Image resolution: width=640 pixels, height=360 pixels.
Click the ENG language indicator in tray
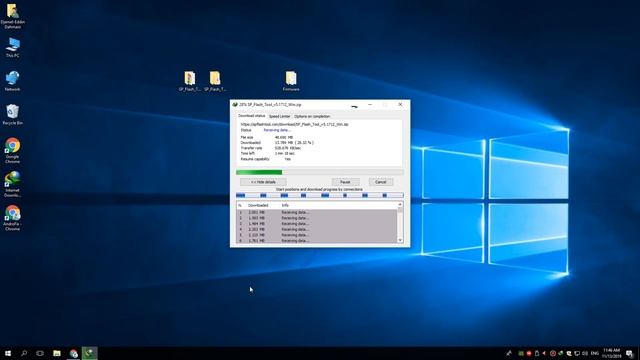point(595,353)
